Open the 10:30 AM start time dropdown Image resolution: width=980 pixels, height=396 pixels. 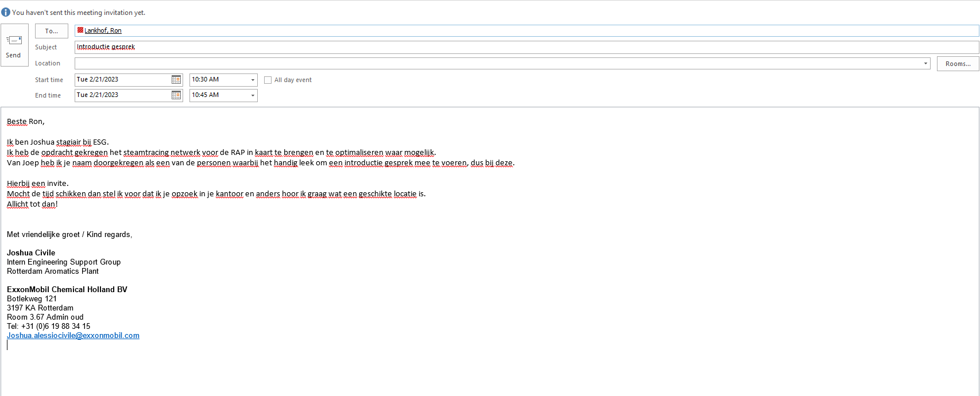pyautogui.click(x=253, y=80)
